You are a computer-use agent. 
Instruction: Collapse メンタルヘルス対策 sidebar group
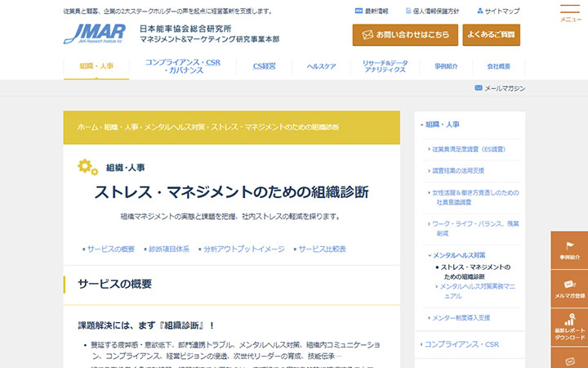[x=457, y=255]
